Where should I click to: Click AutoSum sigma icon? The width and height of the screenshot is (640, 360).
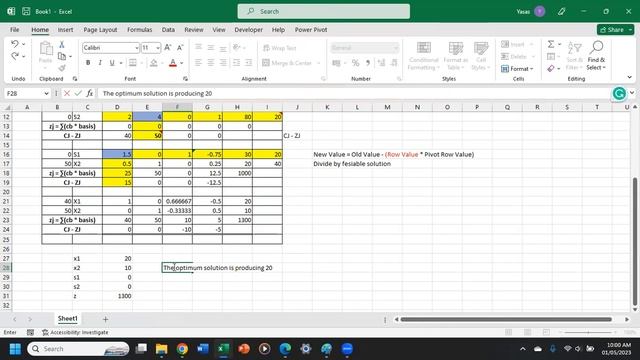pos(551,44)
